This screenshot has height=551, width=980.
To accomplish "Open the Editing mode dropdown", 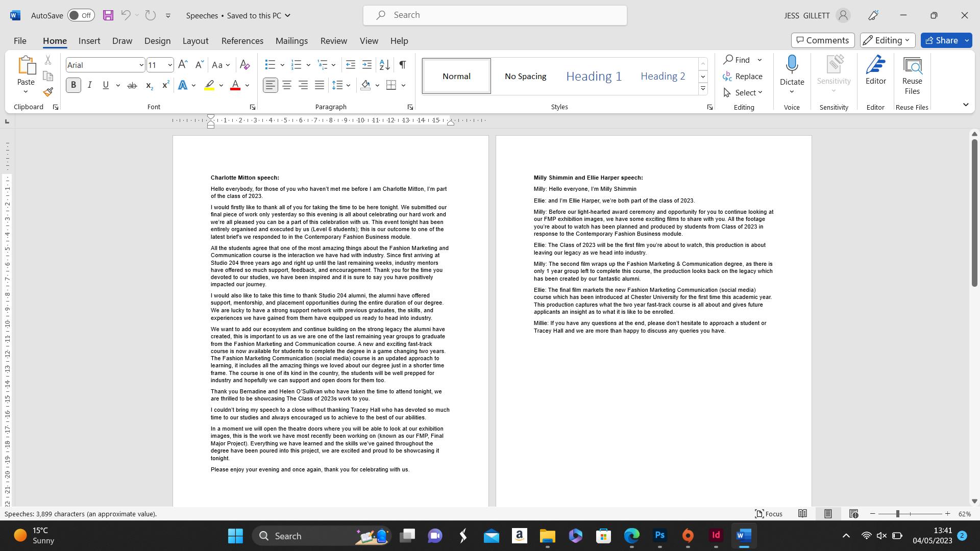I will pos(887,40).
